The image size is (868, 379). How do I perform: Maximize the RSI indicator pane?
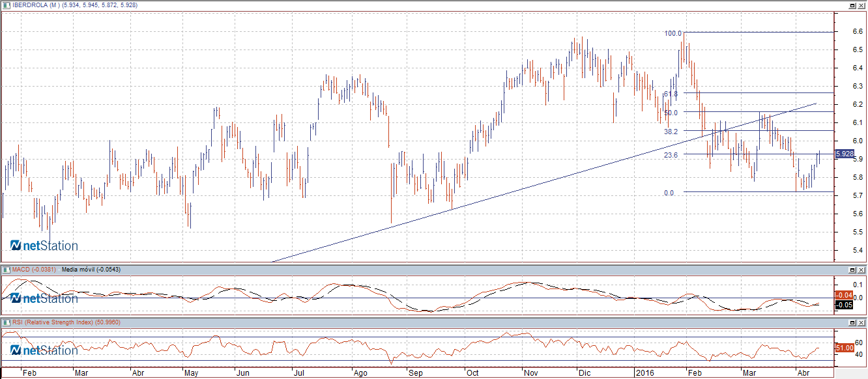[852, 322]
